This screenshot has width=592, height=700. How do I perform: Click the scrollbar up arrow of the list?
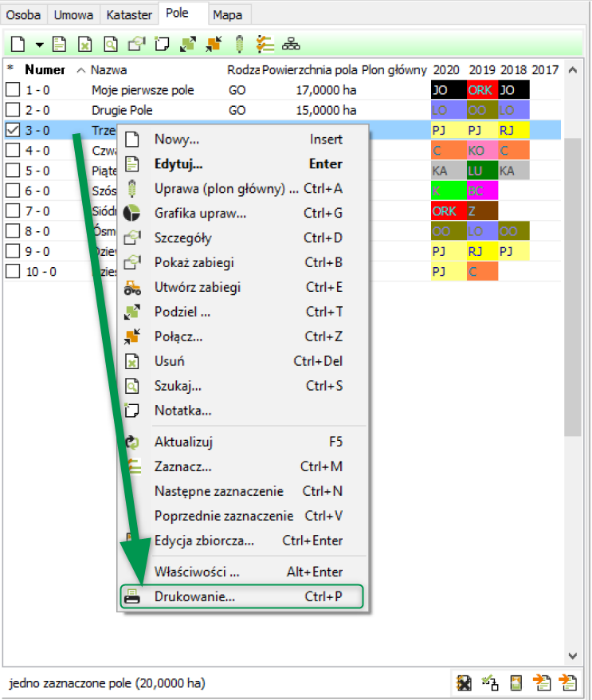pos(573,70)
